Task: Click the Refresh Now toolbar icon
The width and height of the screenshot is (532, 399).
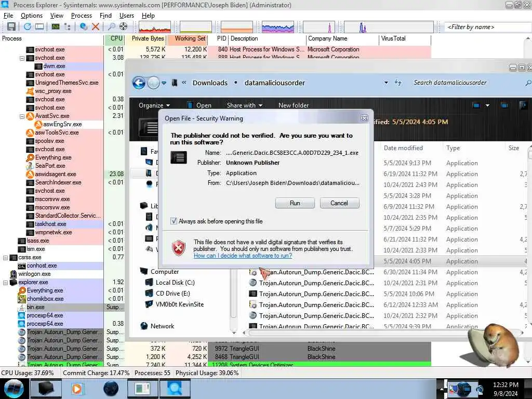Action: pyautogui.click(x=27, y=26)
